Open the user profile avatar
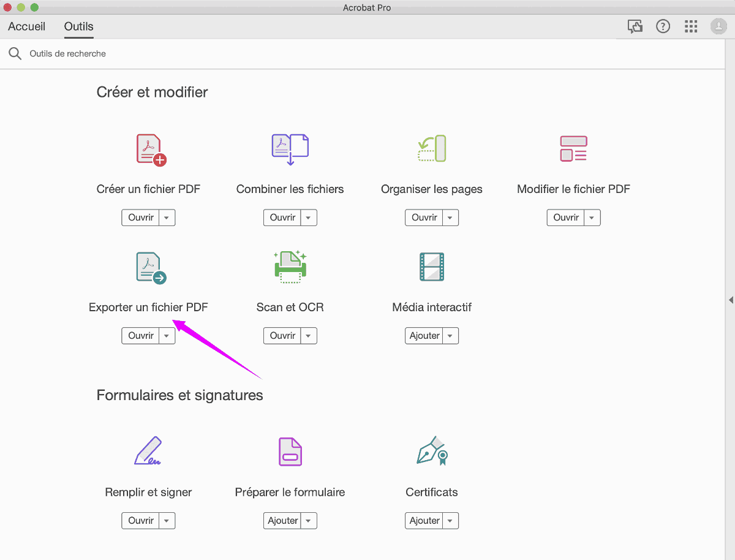The height and width of the screenshot is (560, 735). (x=718, y=26)
